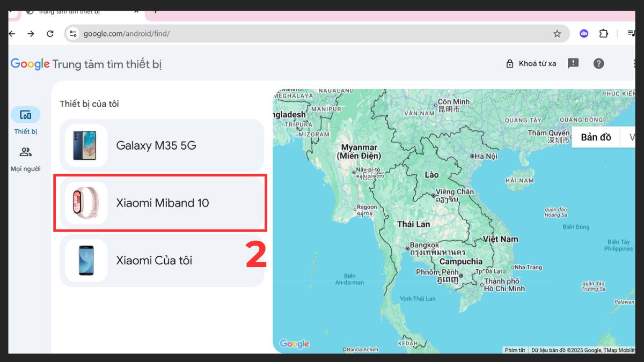Select the Xiaomi Miband 10 device
The image size is (644, 362).
coord(160,203)
